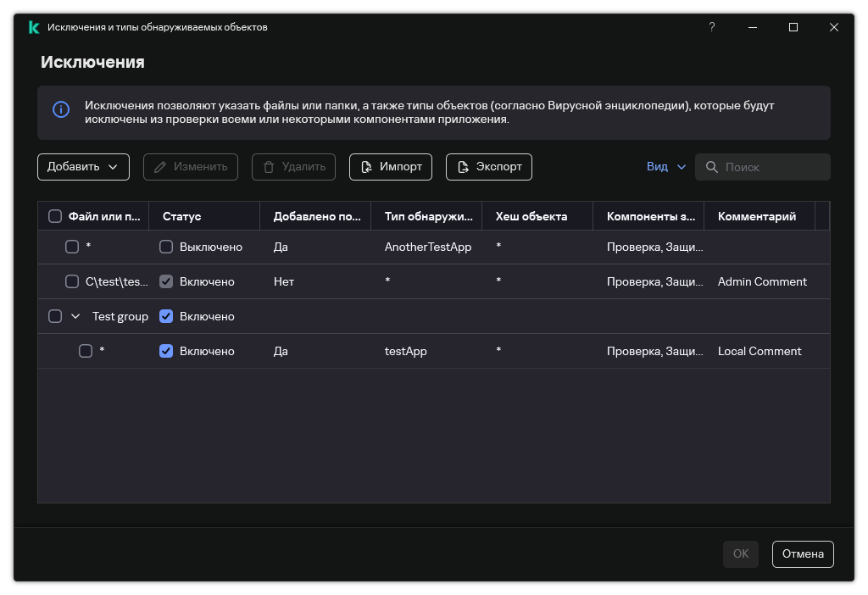
Task: Collapse the Test group chevron
Action: coord(75,317)
